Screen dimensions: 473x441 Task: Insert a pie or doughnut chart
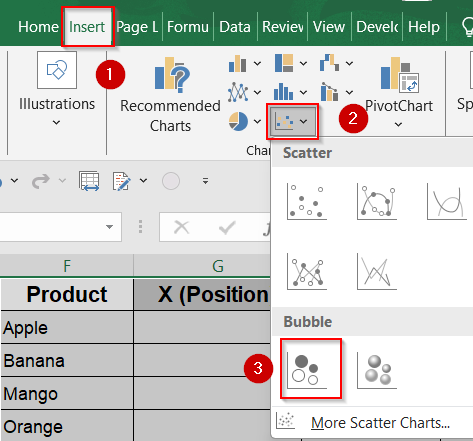tap(238, 121)
